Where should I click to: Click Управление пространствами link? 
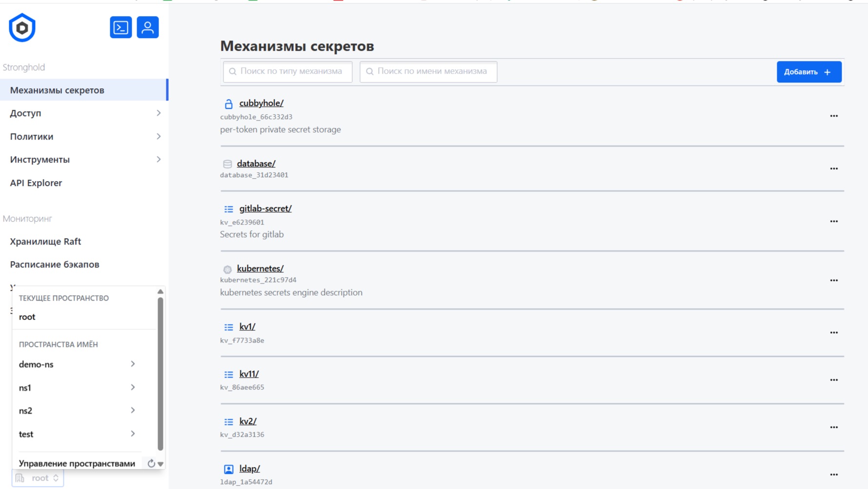coord(77,464)
